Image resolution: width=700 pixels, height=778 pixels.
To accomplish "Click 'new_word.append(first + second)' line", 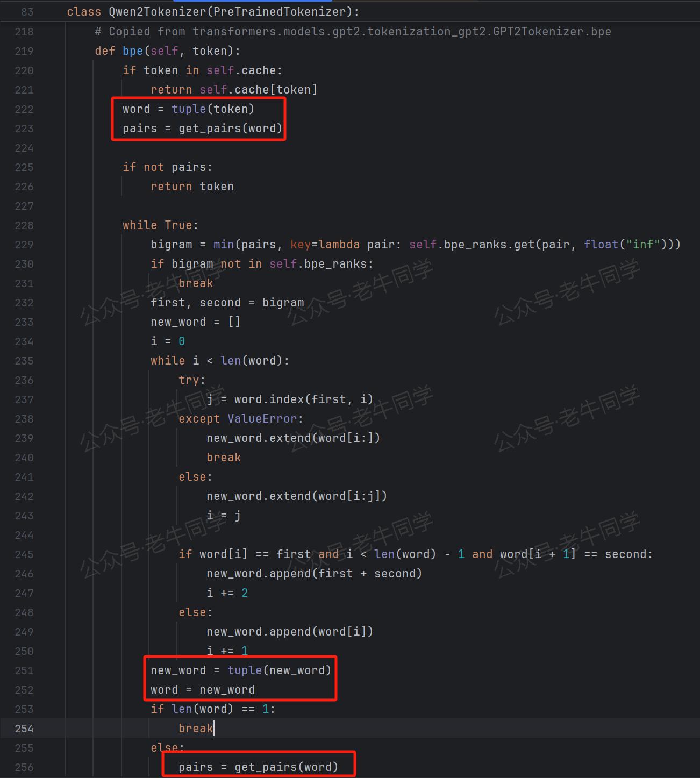I will [314, 574].
